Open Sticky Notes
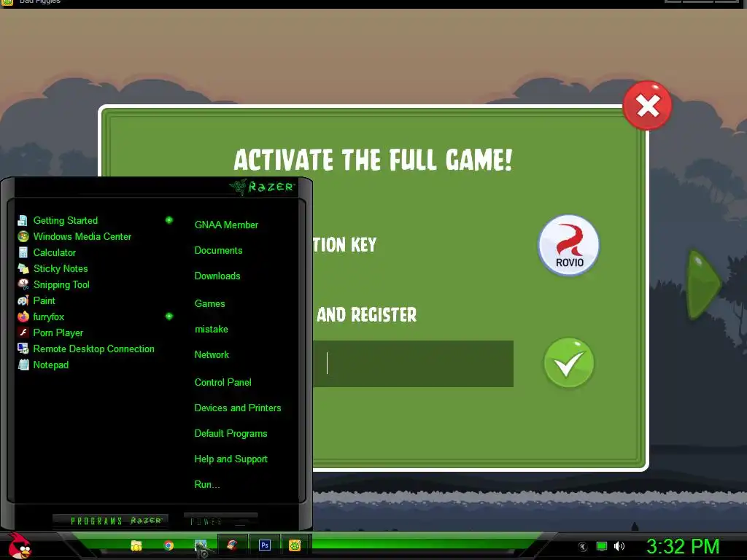 pyautogui.click(x=61, y=268)
